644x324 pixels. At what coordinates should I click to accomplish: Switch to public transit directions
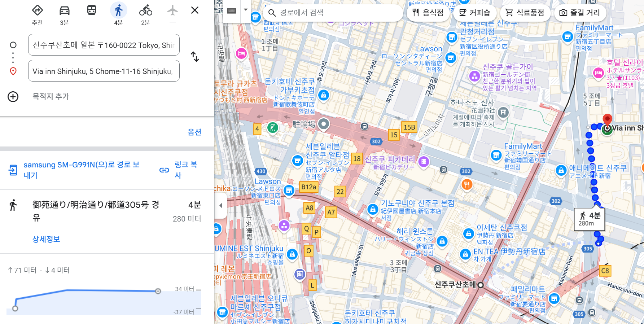click(92, 10)
